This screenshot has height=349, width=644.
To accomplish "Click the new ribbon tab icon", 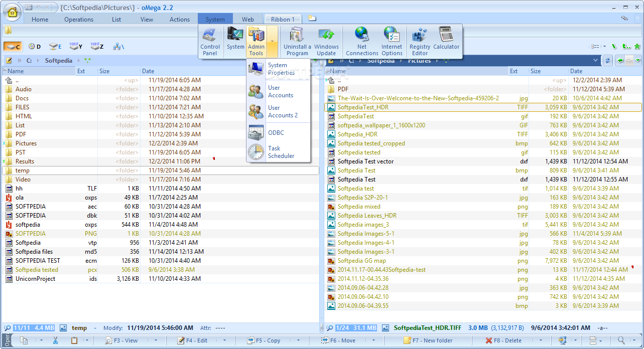I will coord(312,19).
